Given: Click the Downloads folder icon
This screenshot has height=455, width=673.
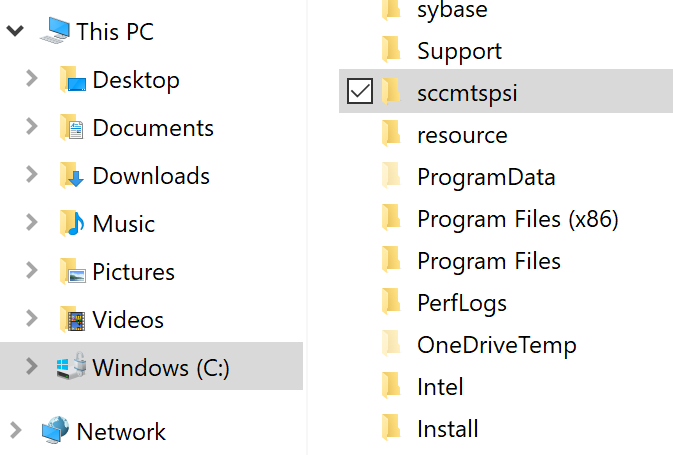Looking at the screenshot, I should click(x=72, y=176).
